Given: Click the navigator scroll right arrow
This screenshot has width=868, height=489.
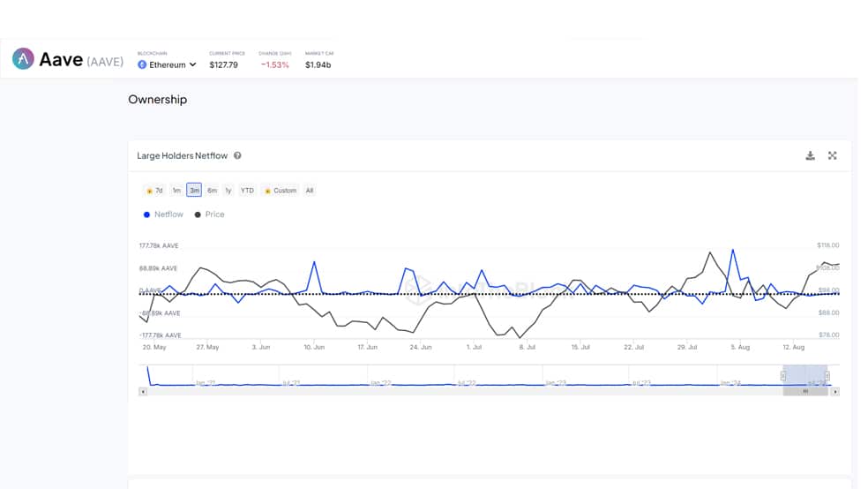Looking at the screenshot, I should tap(835, 392).
